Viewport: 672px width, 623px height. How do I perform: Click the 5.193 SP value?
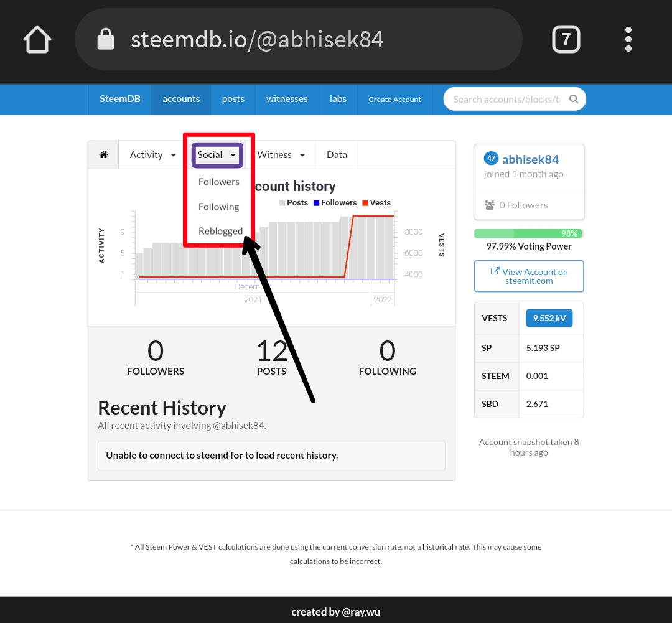click(x=543, y=348)
